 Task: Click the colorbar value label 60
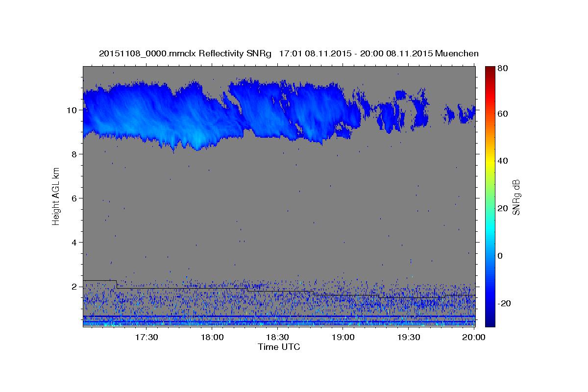click(502, 114)
